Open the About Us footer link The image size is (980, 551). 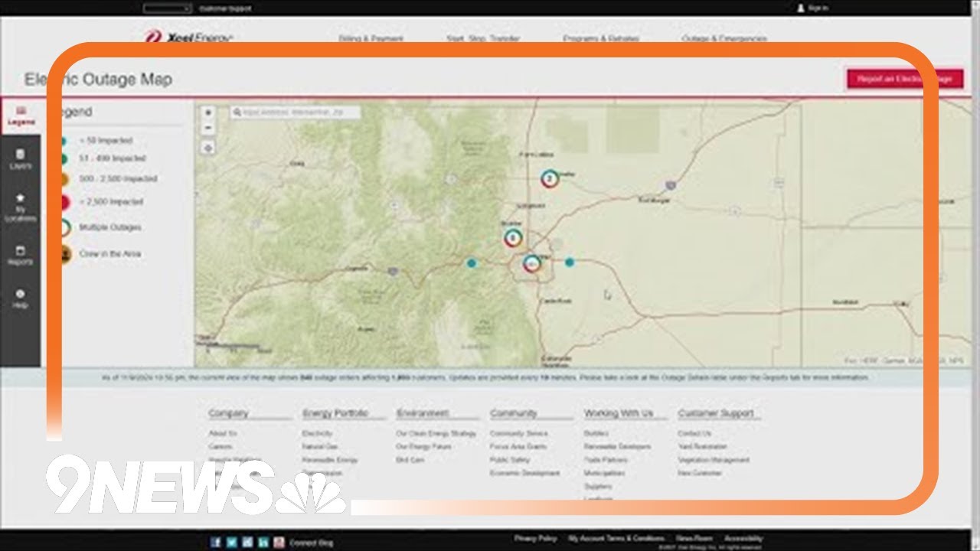click(x=223, y=433)
